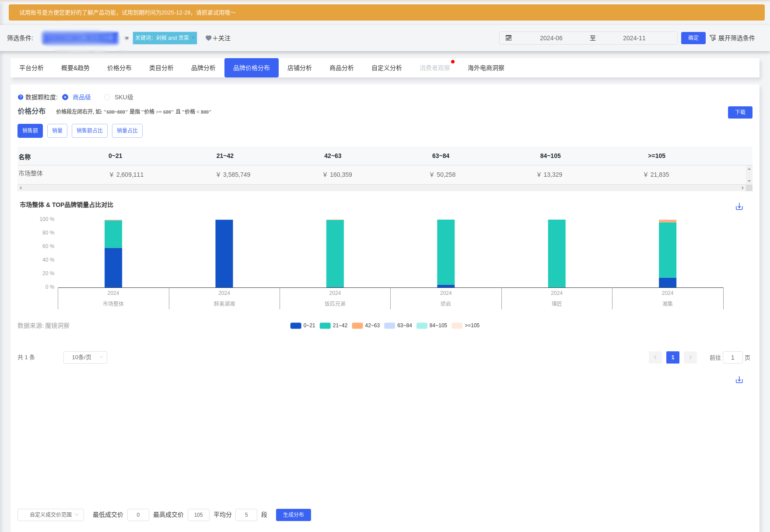Toggle the 42~63 legend series
770x532 pixels.
click(x=366, y=325)
